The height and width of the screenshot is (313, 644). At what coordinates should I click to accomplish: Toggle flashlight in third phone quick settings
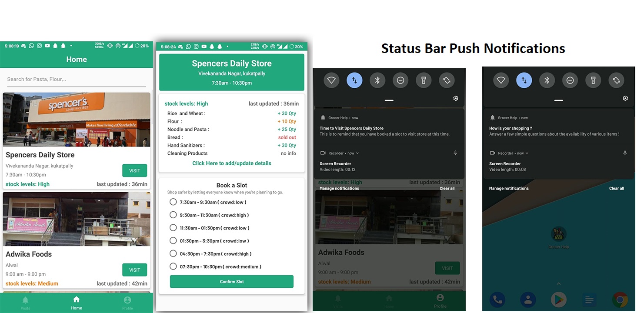click(x=424, y=80)
